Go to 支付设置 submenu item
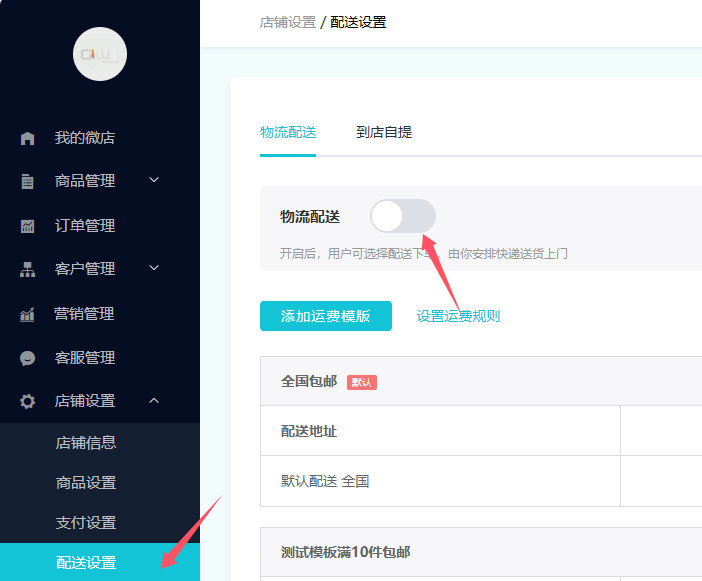 86,522
